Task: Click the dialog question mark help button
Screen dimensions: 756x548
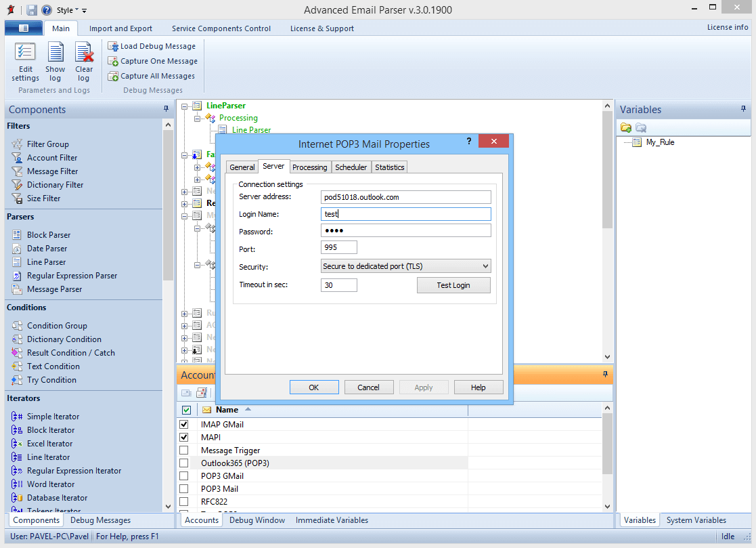Action: [x=468, y=141]
